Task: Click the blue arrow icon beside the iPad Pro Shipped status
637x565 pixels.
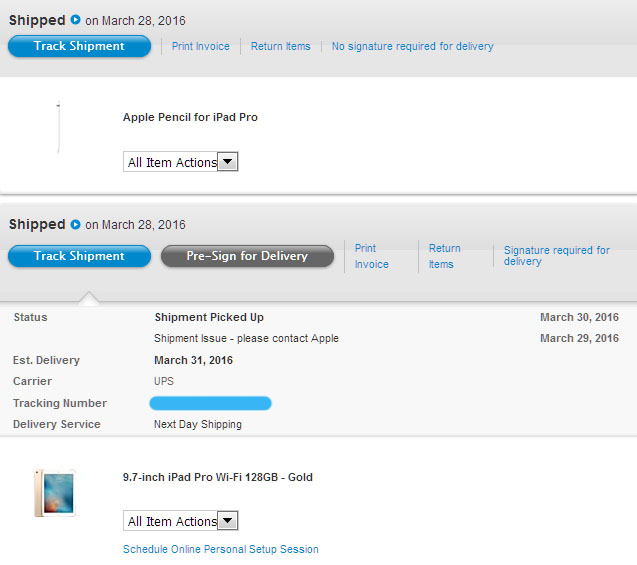Action: (x=75, y=224)
